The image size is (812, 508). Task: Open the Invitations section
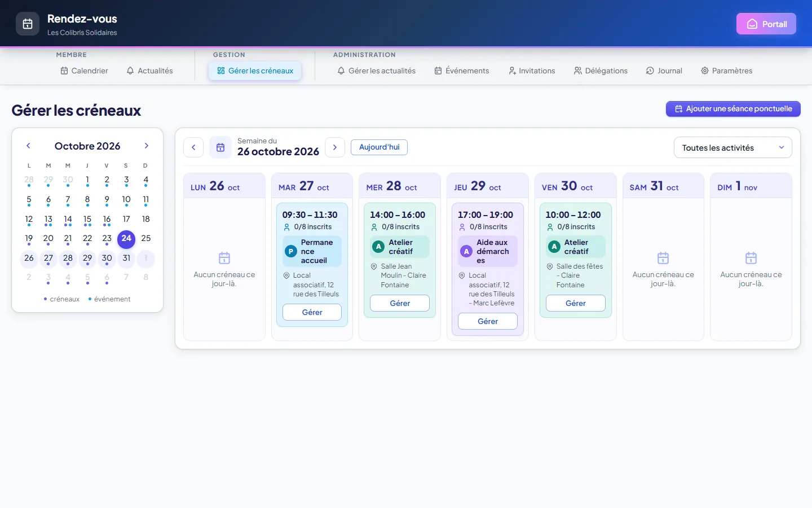532,71
